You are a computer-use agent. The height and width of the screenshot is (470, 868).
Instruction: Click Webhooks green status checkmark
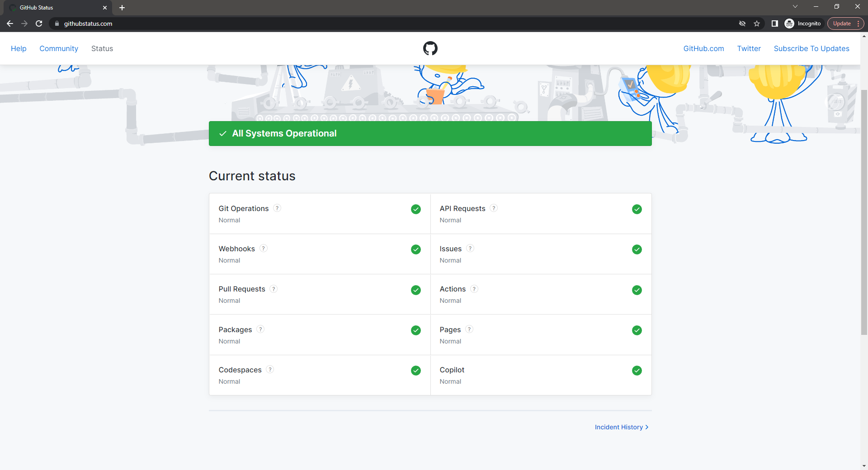(x=416, y=249)
